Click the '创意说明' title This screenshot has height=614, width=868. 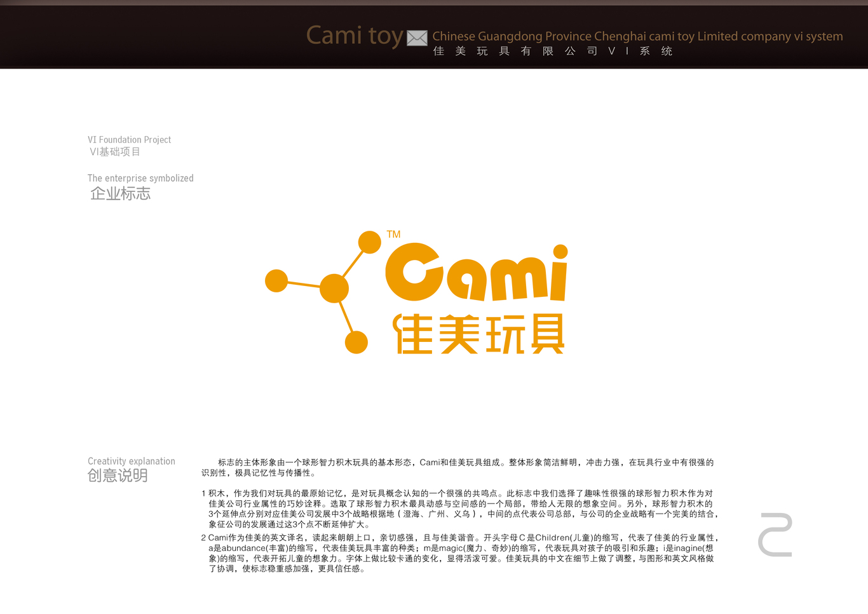[x=118, y=476]
